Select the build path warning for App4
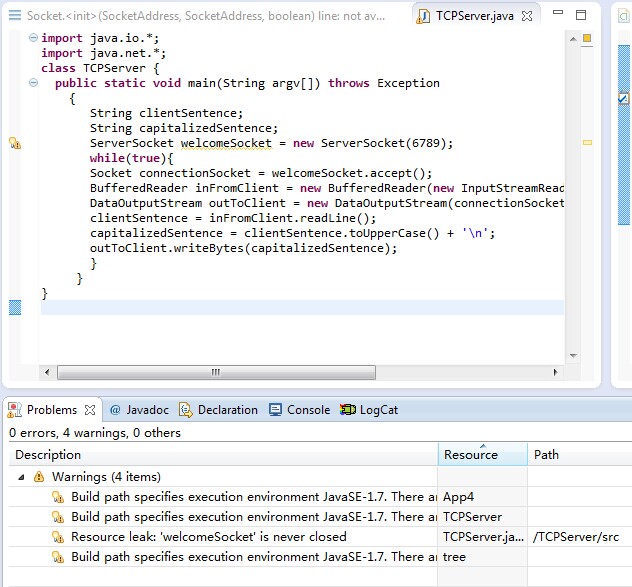This screenshot has height=587, width=632. click(254, 497)
